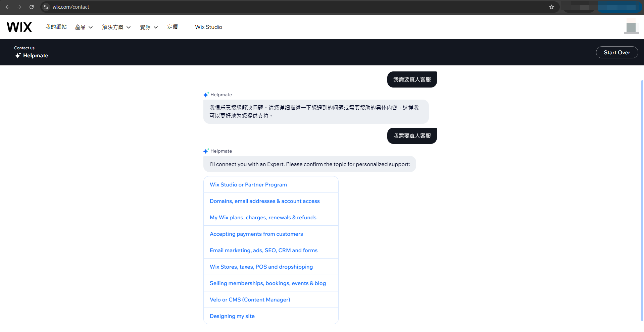Screen dimensions: 644x332
Task: Open the 資源 dropdown
Action: pos(149,27)
